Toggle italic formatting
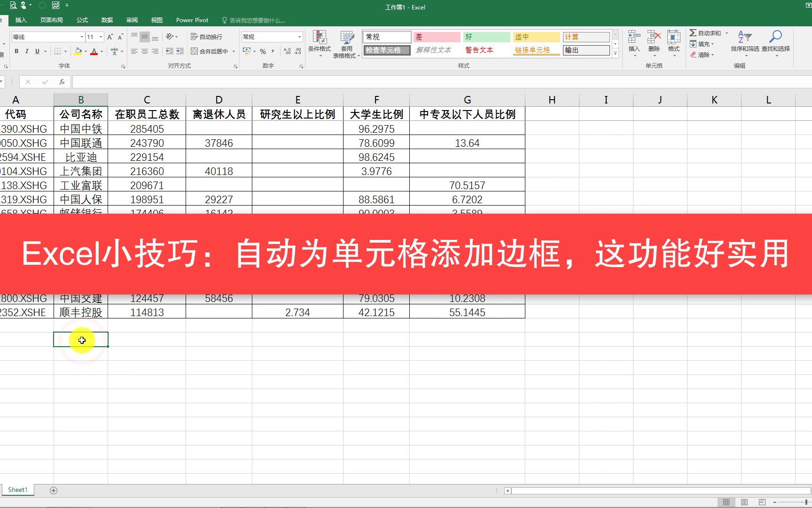The height and width of the screenshot is (508, 812). coord(27,51)
